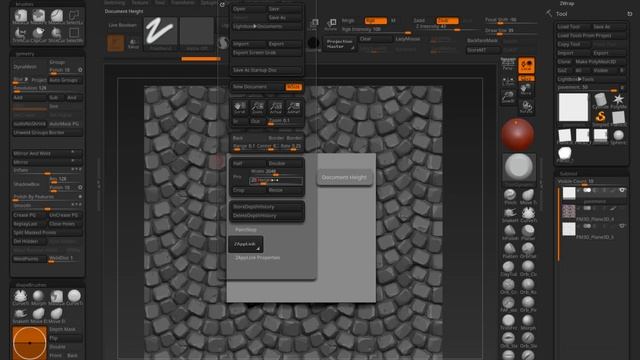Toggle the orange Rgb mode button

[376, 20]
